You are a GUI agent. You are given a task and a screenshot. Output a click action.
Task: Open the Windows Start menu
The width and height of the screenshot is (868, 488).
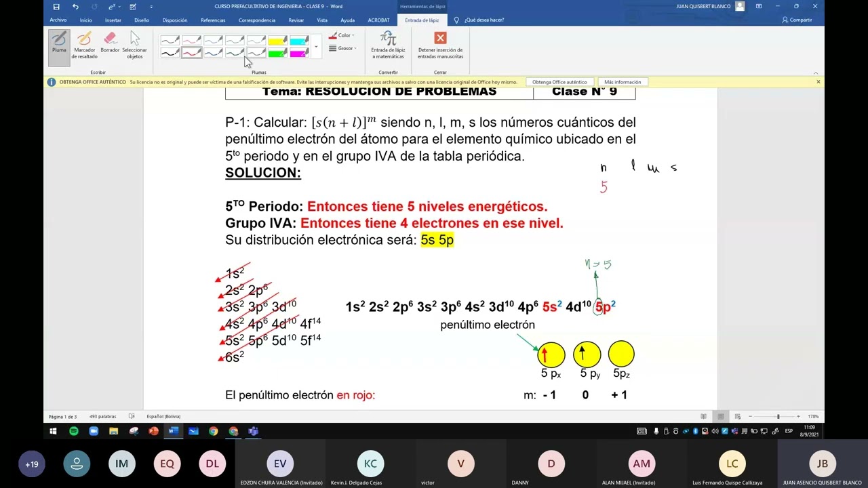tap(54, 431)
